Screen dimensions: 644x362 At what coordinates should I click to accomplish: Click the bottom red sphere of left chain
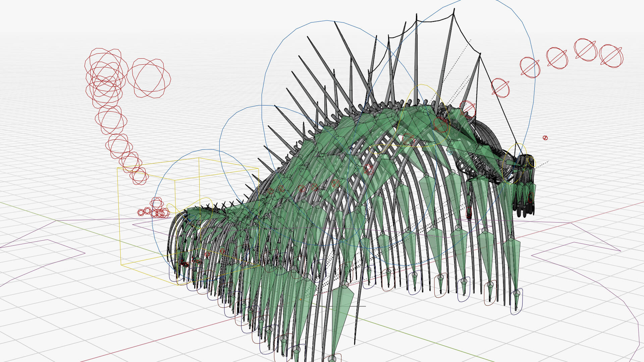click(139, 176)
